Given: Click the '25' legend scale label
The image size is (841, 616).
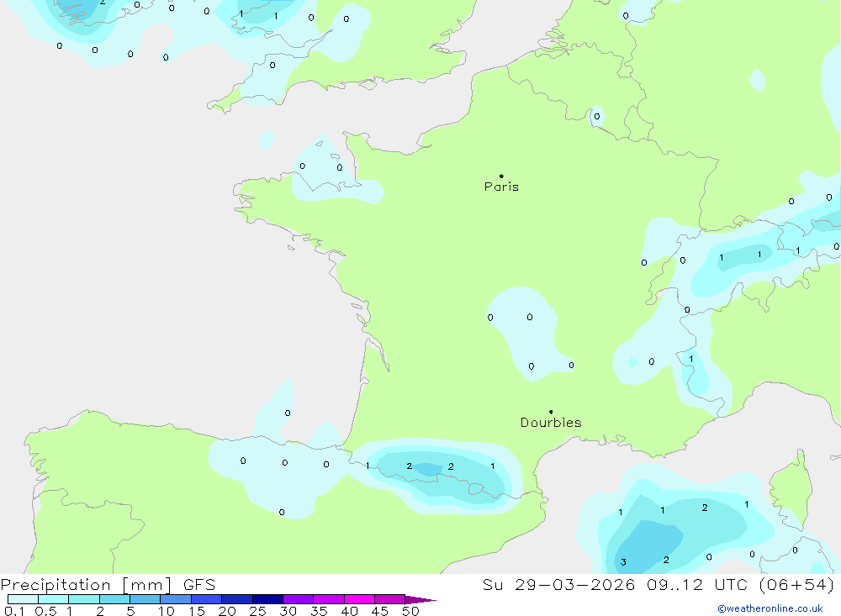Looking at the screenshot, I should point(258,611).
